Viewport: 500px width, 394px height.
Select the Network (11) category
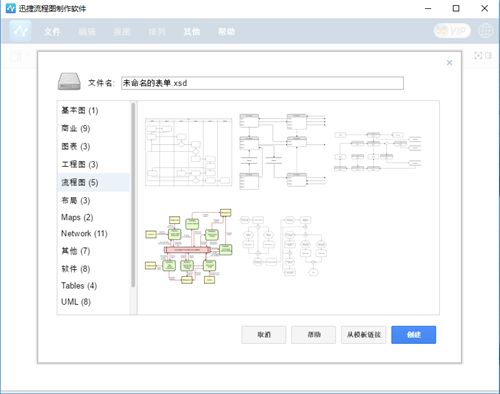tap(93, 234)
